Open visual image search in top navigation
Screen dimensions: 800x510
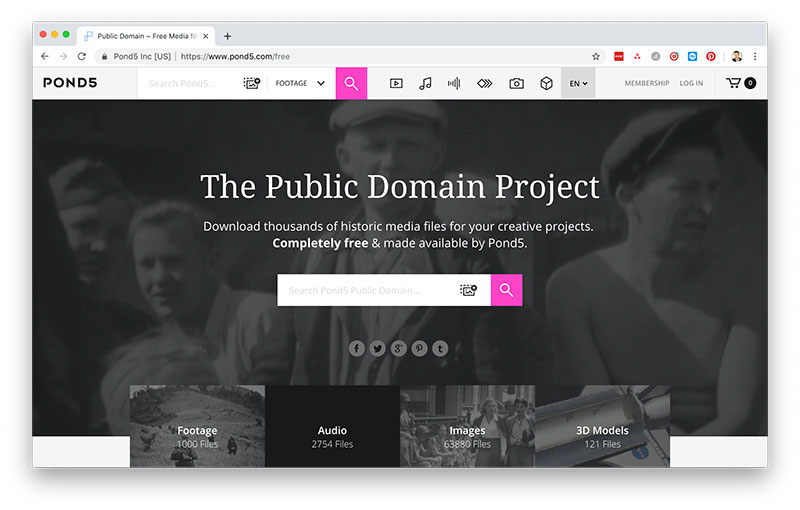252,83
